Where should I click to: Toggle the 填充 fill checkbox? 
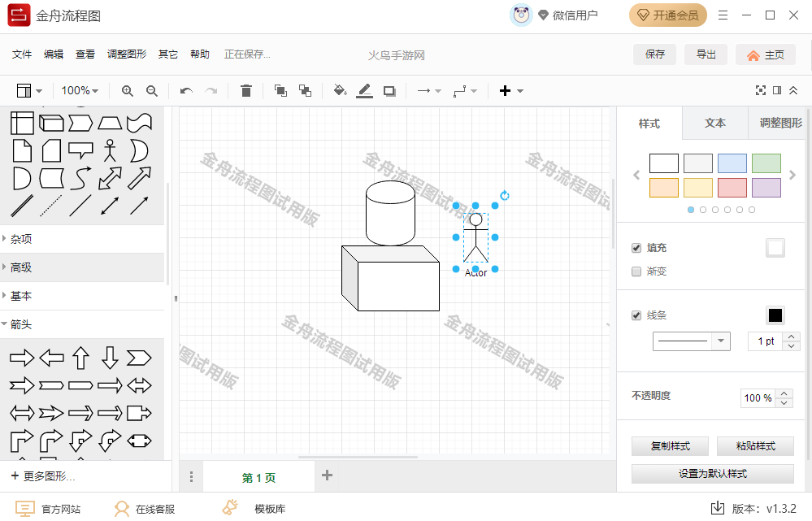point(636,248)
